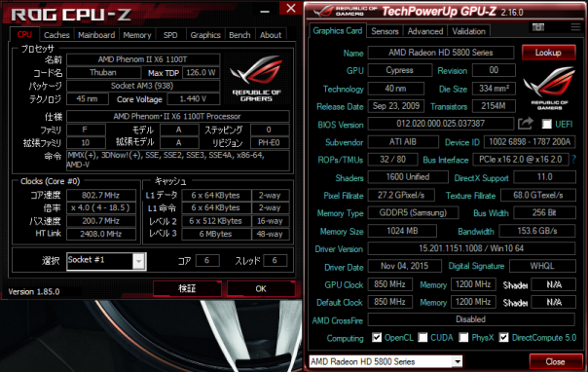Image resolution: width=588 pixels, height=372 pixels.
Task: Click the GPU-Z screenshot camera icon
Action: point(538,27)
